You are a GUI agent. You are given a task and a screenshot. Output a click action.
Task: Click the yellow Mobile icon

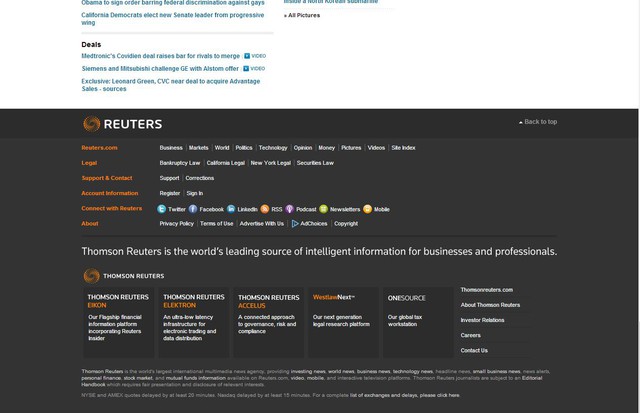click(368, 209)
